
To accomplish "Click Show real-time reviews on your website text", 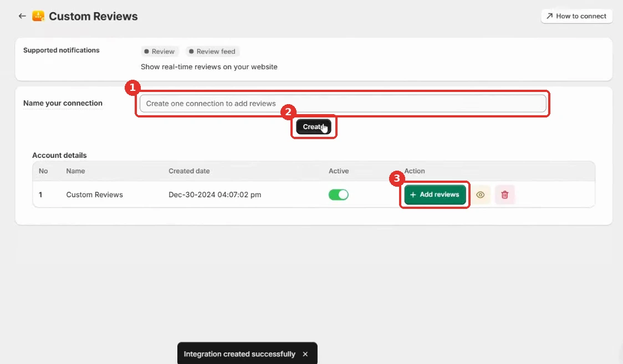I will [x=209, y=66].
